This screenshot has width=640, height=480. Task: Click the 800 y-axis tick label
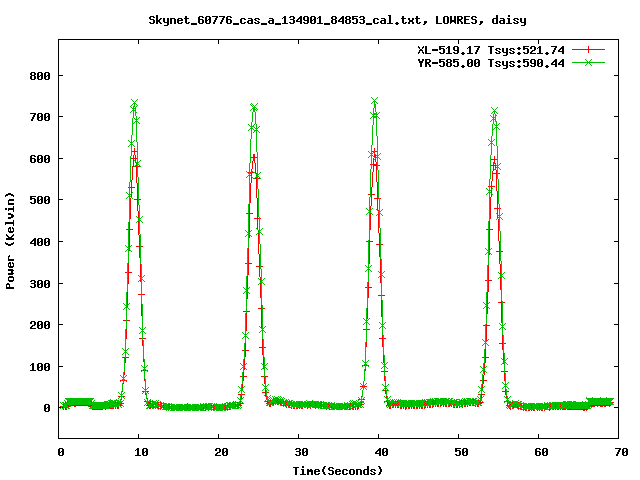click(x=40, y=76)
